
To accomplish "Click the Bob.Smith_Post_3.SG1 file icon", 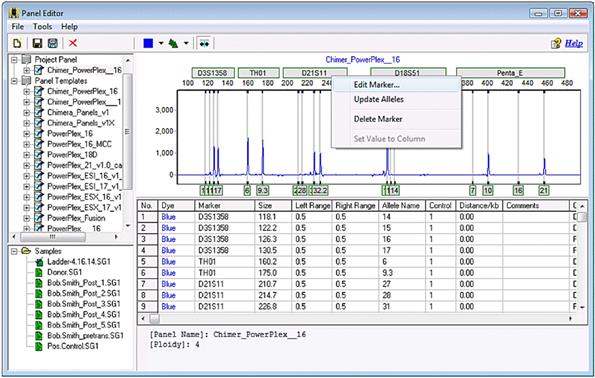I will 39,304.
